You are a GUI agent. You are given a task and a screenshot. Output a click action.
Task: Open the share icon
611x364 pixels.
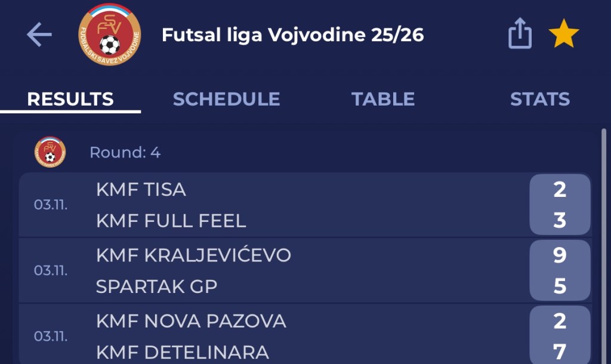pyautogui.click(x=519, y=35)
